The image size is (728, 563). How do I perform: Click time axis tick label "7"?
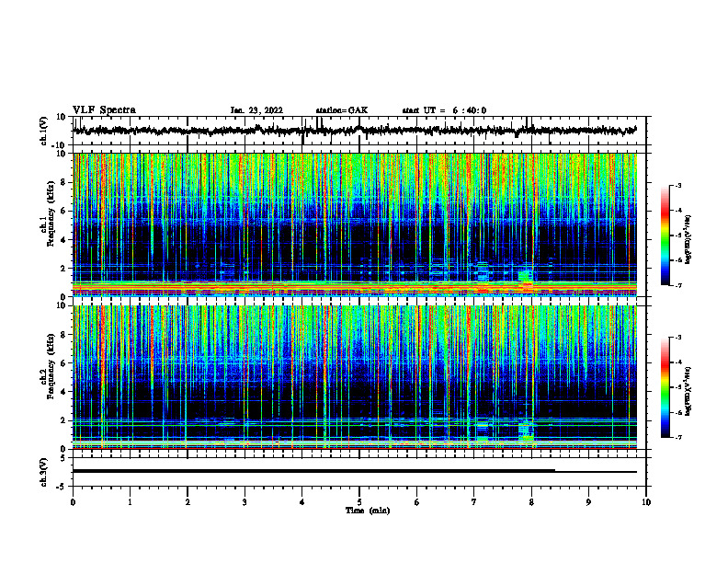tap(474, 502)
